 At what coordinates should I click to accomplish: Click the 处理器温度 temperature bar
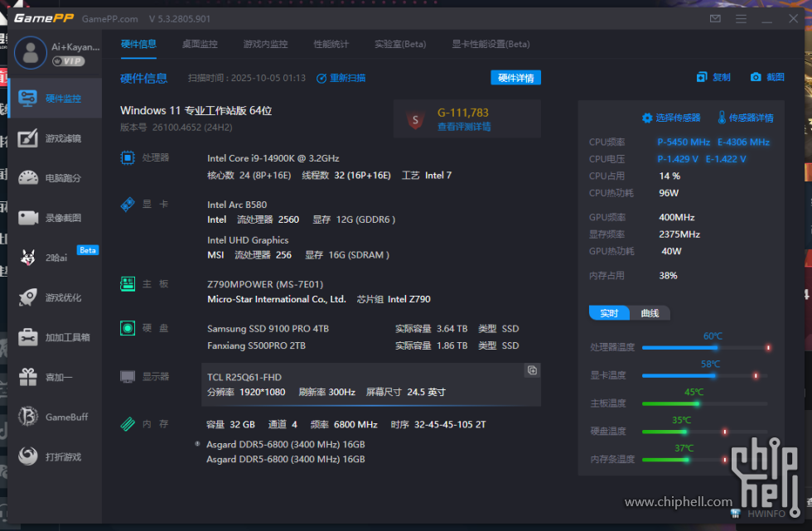coord(704,348)
